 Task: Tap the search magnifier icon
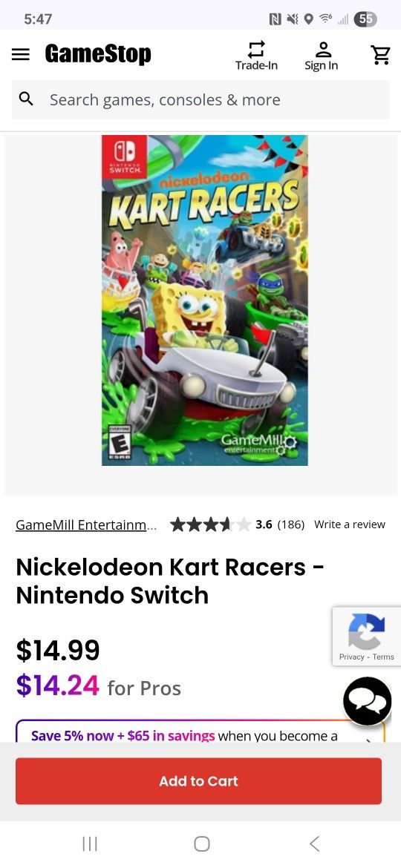(26, 99)
